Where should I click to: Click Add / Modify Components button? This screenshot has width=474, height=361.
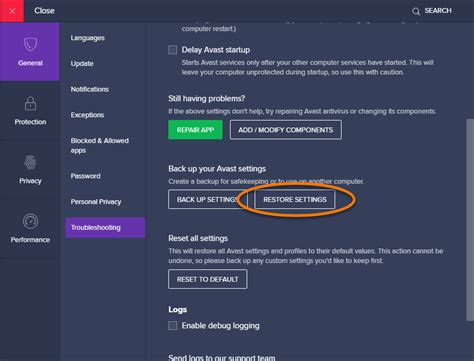click(286, 130)
